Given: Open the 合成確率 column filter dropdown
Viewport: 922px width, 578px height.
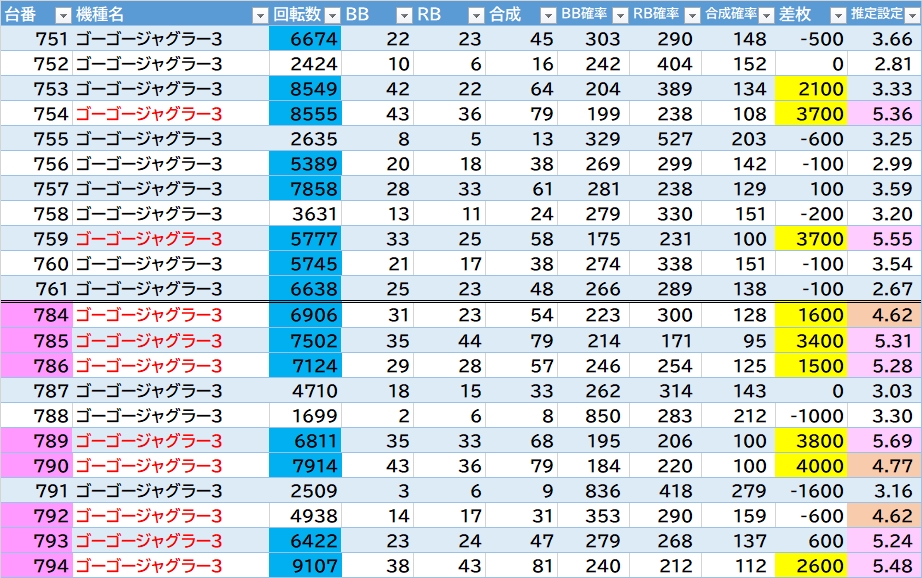Looking at the screenshot, I should coord(766,15).
